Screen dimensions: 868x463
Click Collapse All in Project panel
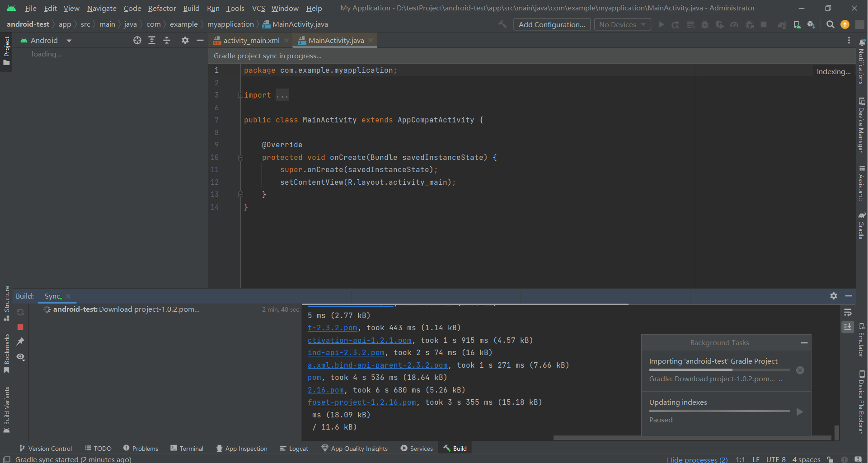[x=167, y=40]
